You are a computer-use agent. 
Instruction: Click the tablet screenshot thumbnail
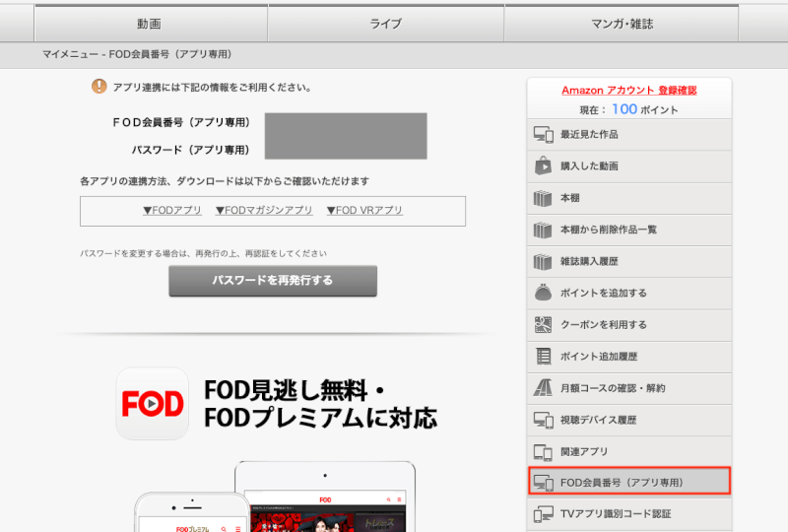[325, 497]
